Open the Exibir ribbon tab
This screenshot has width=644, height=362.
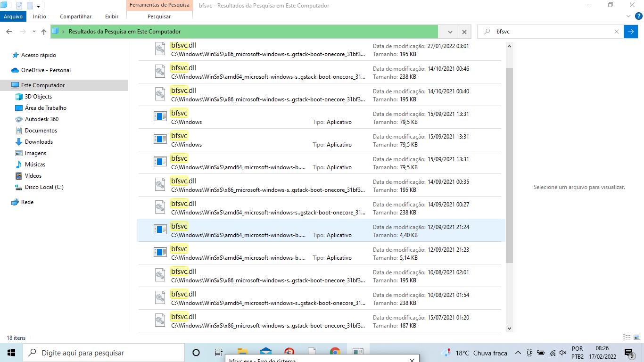coord(112,16)
